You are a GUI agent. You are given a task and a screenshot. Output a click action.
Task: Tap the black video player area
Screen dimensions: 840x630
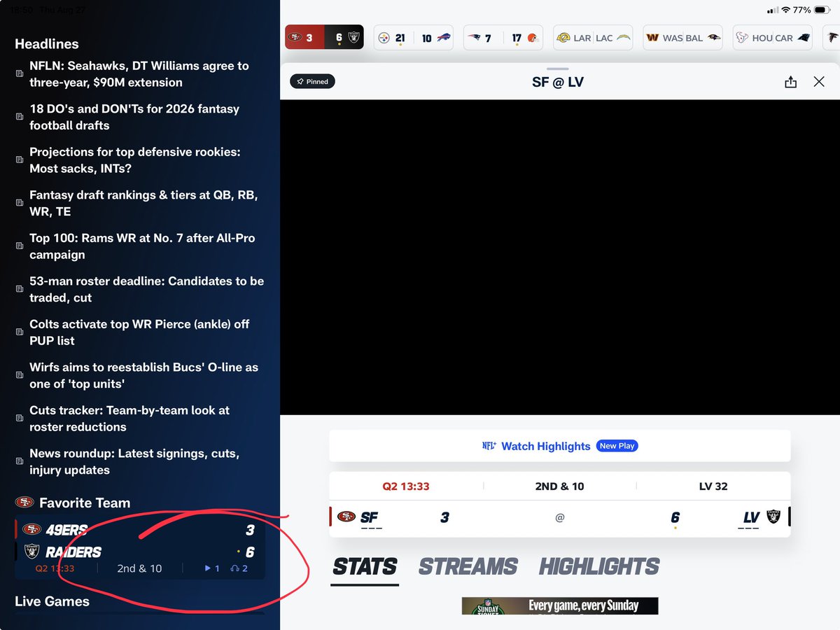pyautogui.click(x=560, y=257)
